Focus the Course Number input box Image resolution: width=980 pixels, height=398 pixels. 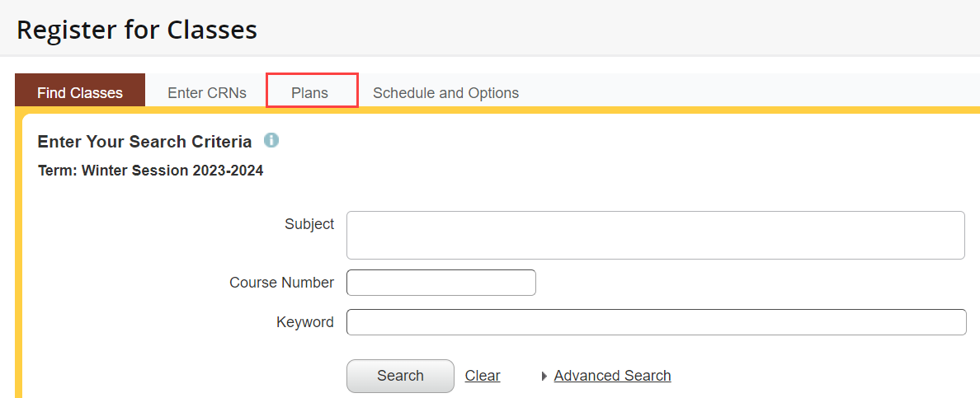[441, 283]
